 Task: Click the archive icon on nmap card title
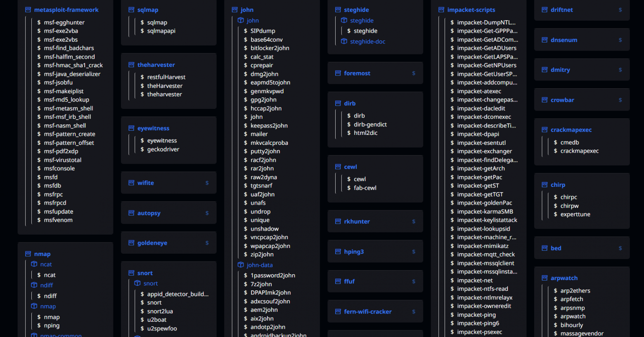pos(28,254)
